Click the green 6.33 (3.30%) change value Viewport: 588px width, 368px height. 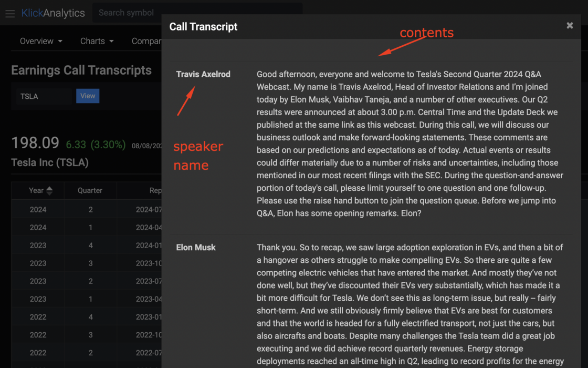coord(96,145)
